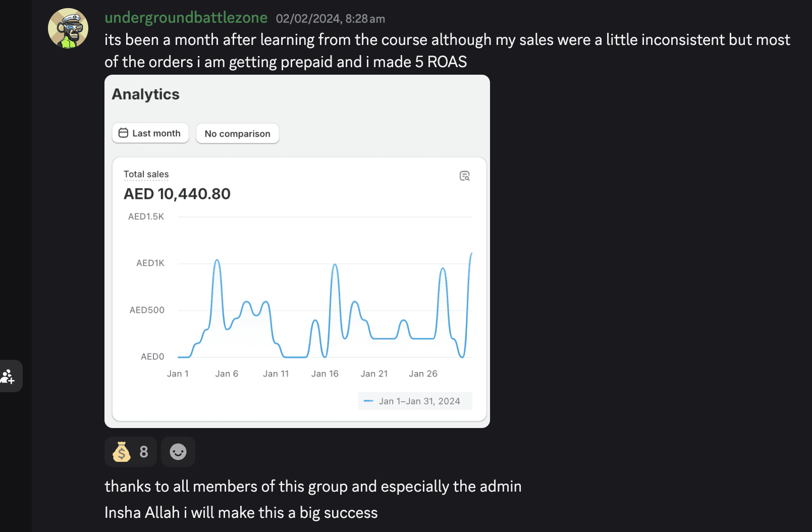Click the Total sales metric label
The height and width of the screenshot is (532, 812).
point(146,174)
